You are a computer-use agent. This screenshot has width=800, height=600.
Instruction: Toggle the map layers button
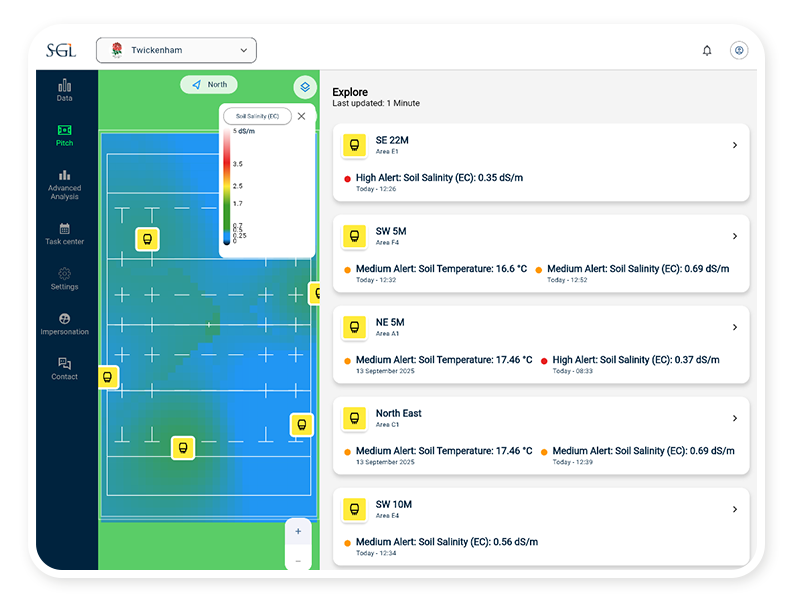[x=304, y=87]
